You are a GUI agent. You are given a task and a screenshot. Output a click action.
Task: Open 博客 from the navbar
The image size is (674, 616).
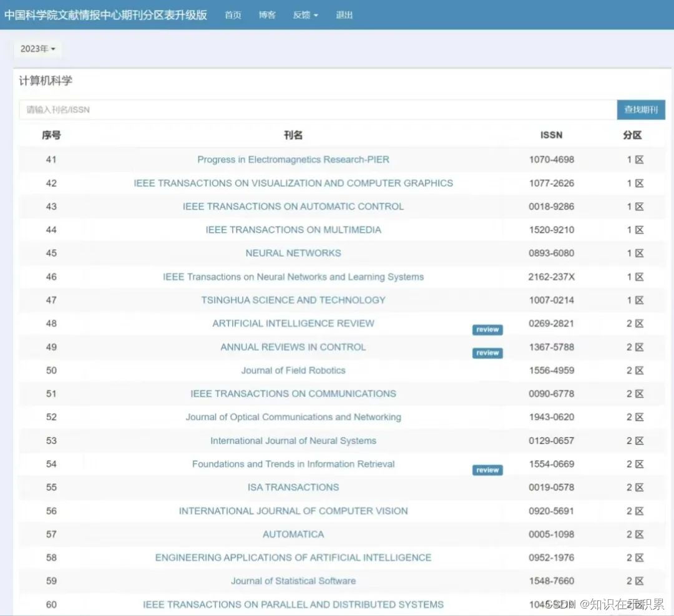pyautogui.click(x=267, y=15)
